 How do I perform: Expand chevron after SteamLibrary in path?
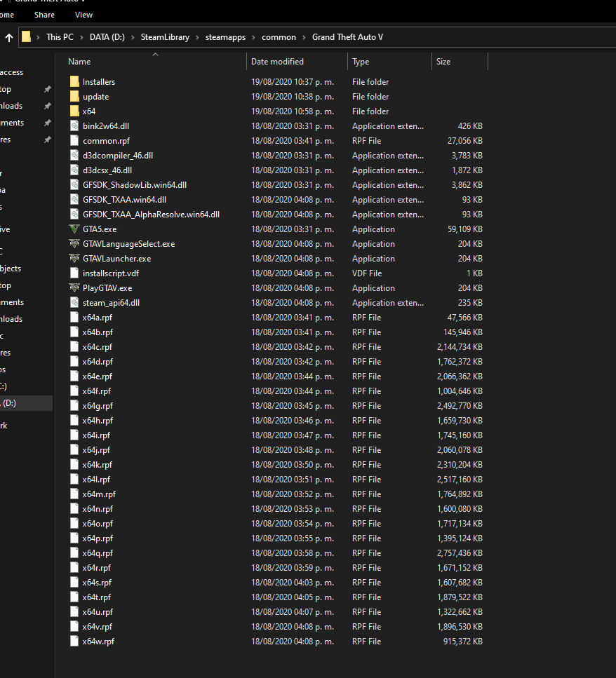coord(197,37)
